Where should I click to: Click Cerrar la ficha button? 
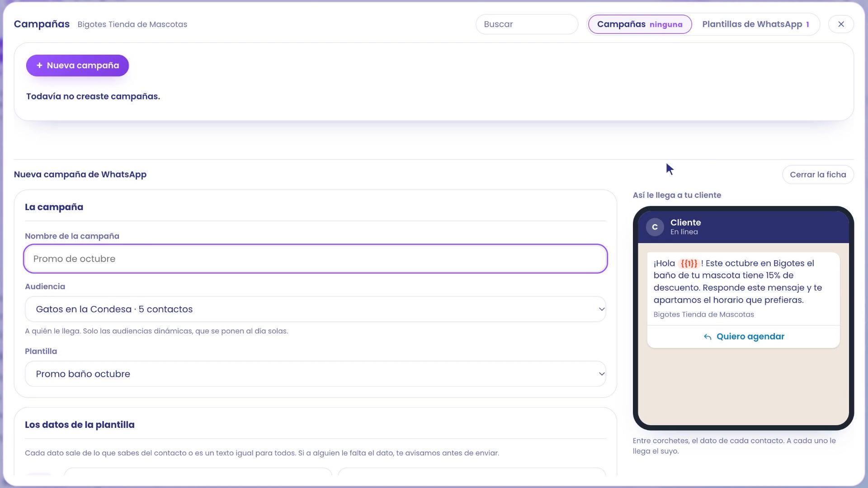tap(818, 175)
